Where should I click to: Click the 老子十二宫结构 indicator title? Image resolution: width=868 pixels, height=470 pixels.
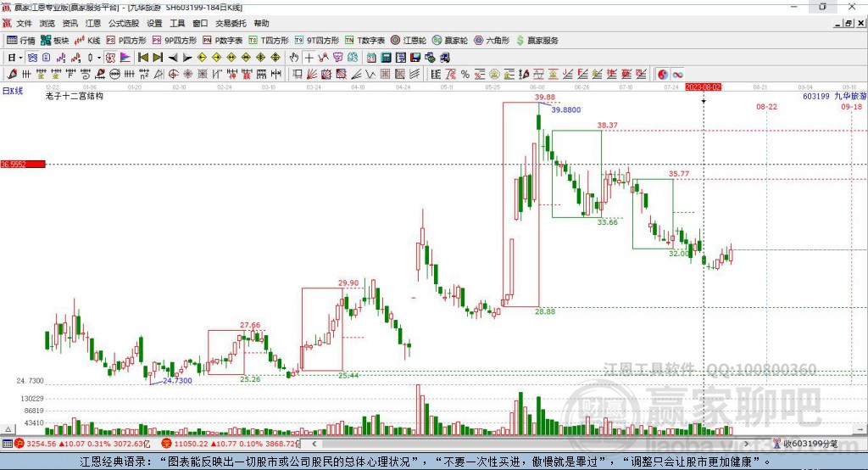point(75,96)
